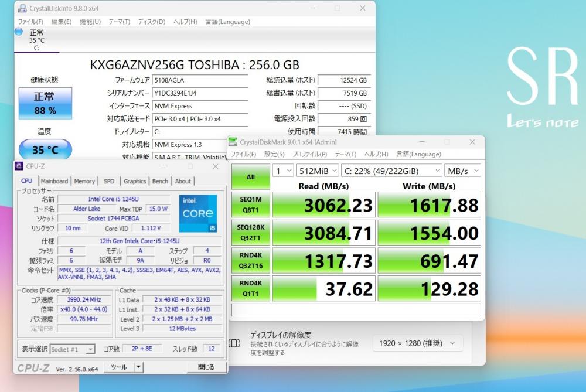Open the C: 22% drive selection dropdown

coord(391,171)
